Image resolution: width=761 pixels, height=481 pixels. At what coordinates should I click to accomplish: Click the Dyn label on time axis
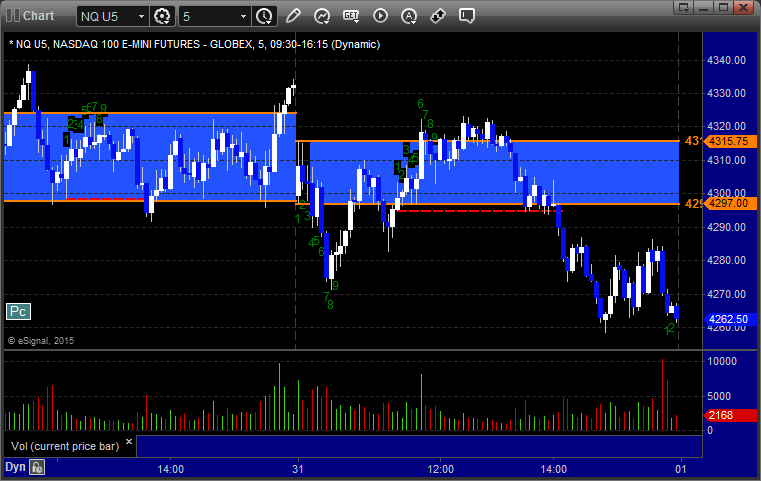click(15, 467)
